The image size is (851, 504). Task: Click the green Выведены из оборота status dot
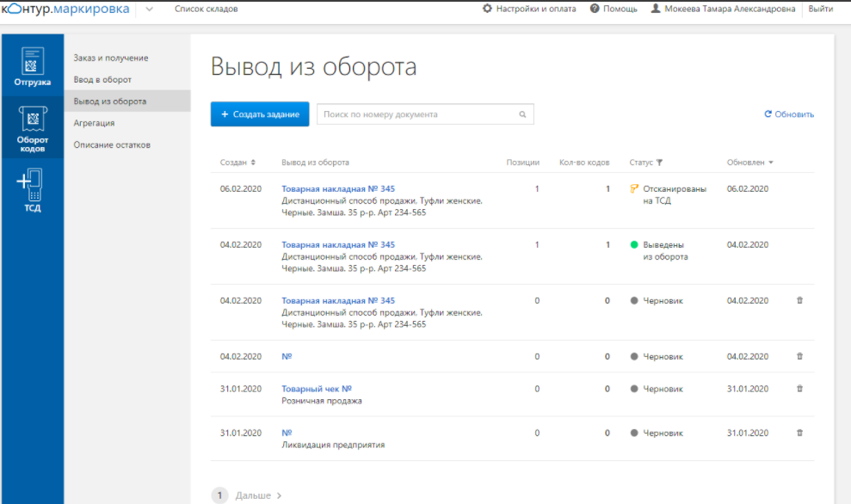(x=634, y=244)
